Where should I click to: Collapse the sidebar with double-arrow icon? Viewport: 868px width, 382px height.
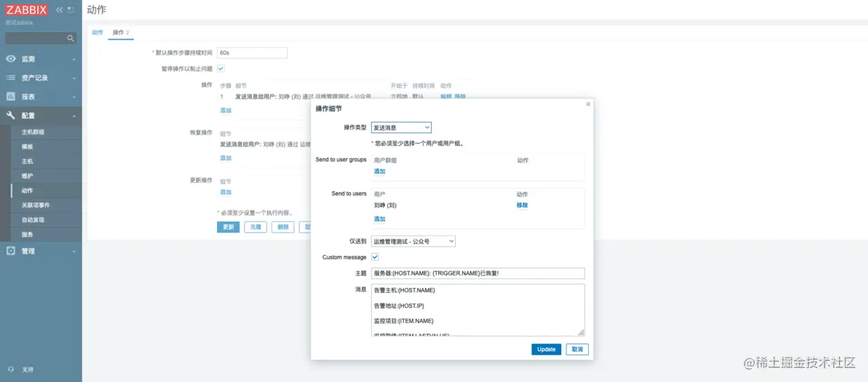[59, 10]
